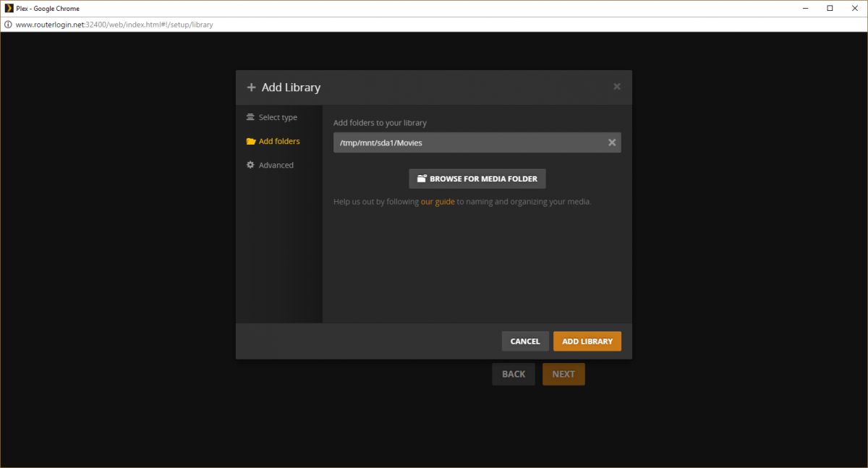868x468 pixels.
Task: Confirm with the Add Library button
Action: 587,341
